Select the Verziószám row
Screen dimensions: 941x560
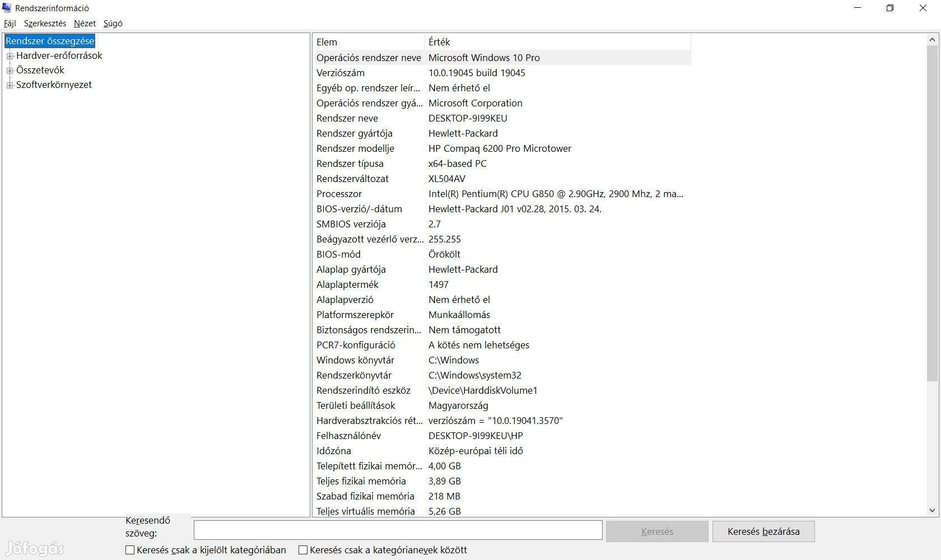coord(502,73)
